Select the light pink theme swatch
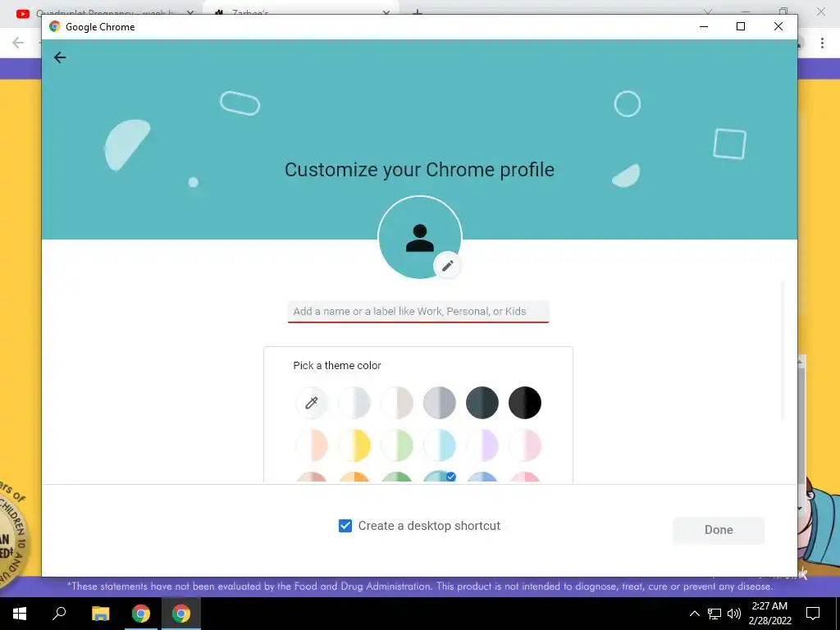 pyautogui.click(x=525, y=445)
